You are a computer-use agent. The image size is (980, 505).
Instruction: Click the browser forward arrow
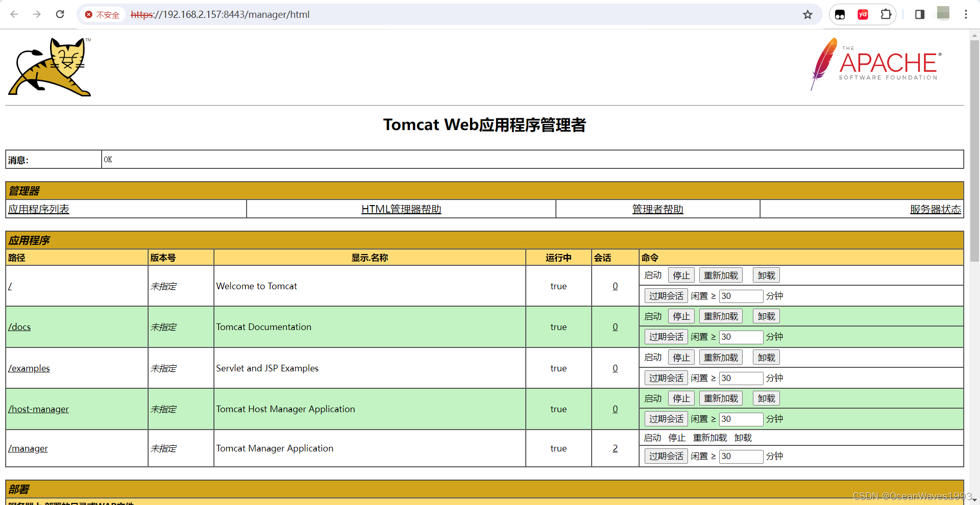pos(37,14)
